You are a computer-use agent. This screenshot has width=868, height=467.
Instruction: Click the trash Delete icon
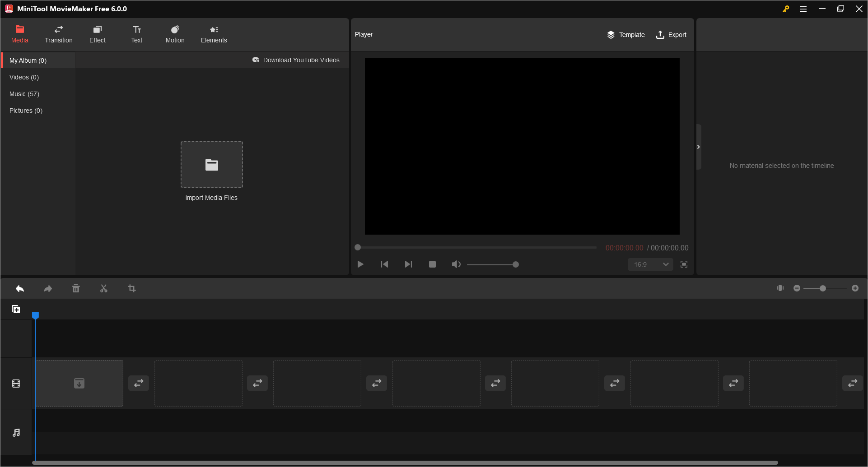pyautogui.click(x=76, y=288)
